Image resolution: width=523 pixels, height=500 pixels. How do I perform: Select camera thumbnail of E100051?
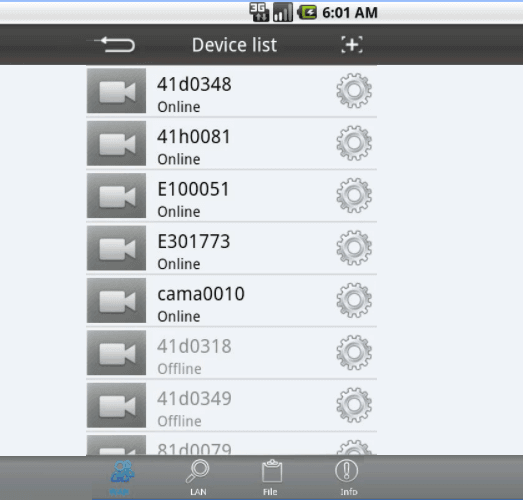116,195
